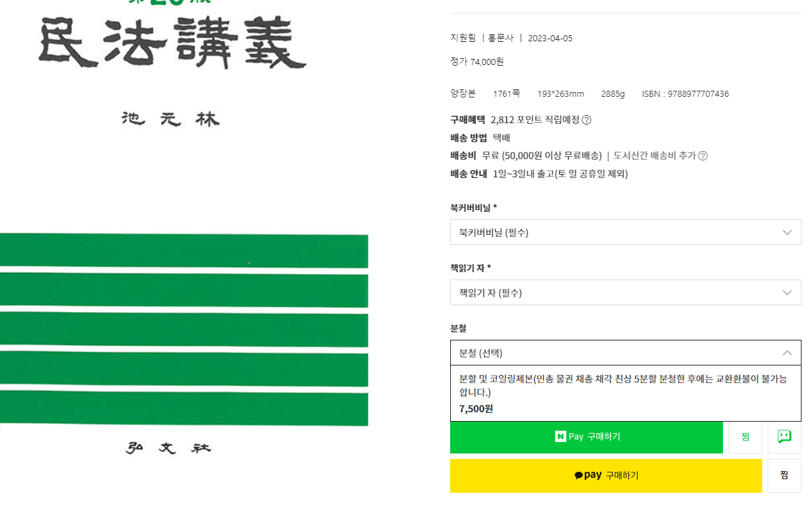Screen dimensions: 811x532
Task: Collapse the 분철 (선택) dropdown
Action: (625, 353)
